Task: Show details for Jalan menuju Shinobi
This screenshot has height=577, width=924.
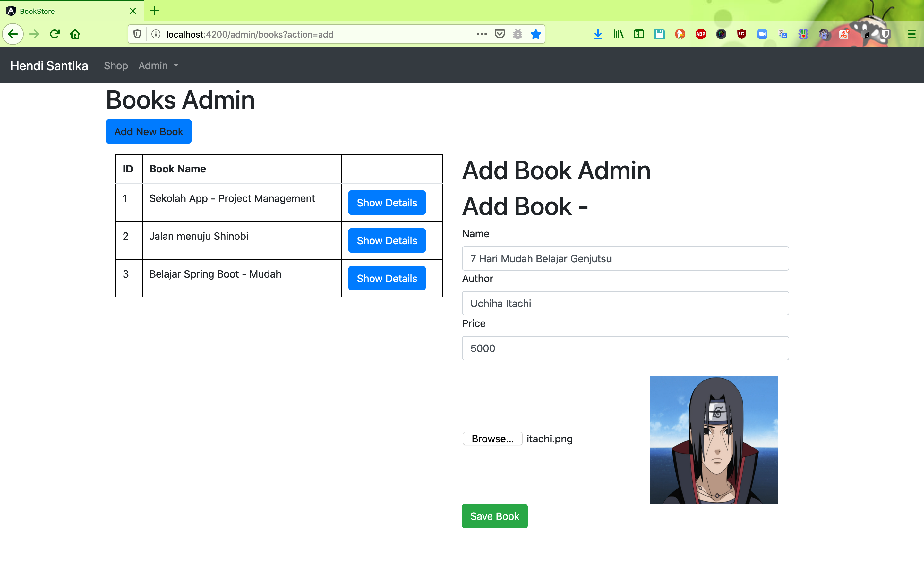Action: coord(387,240)
